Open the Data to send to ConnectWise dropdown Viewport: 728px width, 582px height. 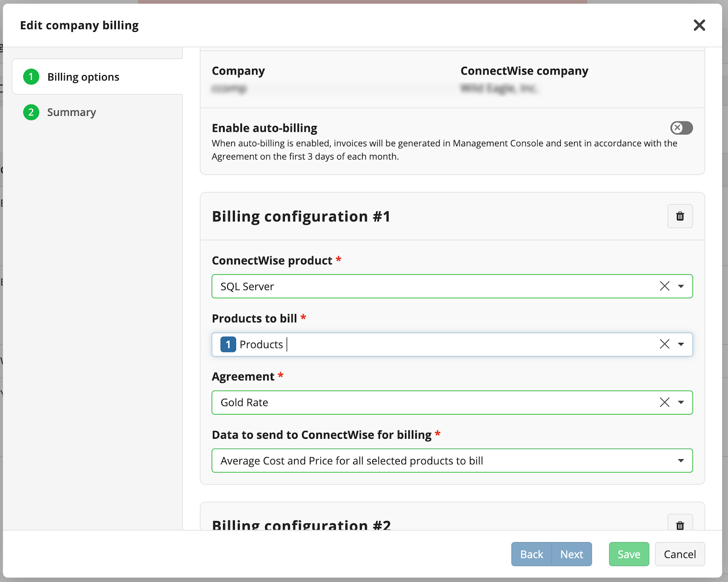pyautogui.click(x=452, y=461)
